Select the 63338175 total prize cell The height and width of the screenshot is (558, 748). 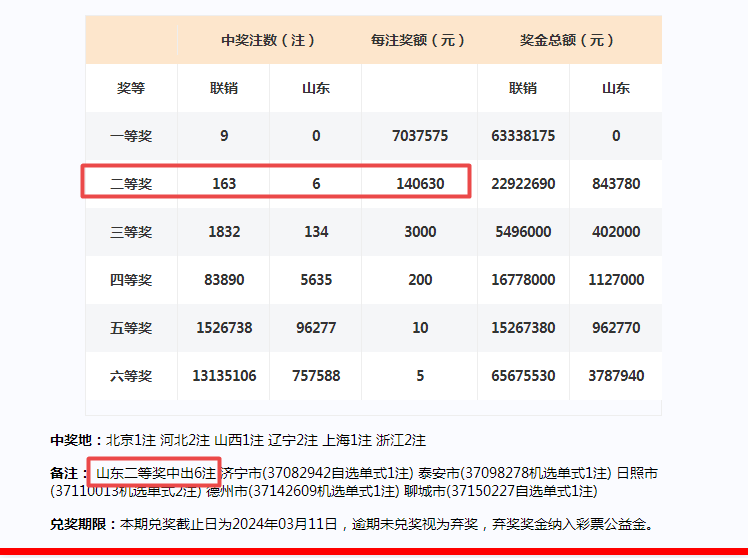coord(523,136)
